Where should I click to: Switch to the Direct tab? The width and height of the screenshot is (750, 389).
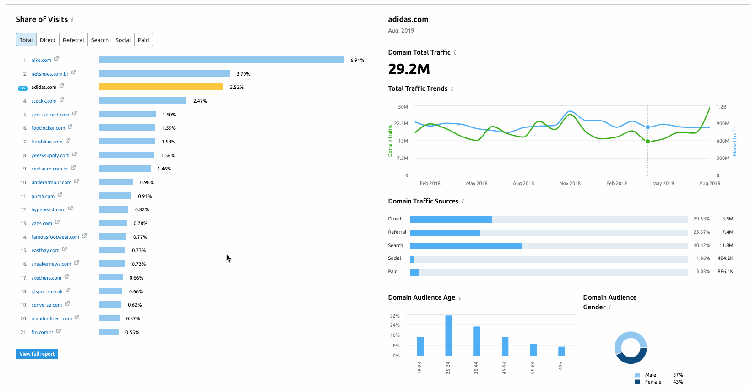[x=47, y=40]
